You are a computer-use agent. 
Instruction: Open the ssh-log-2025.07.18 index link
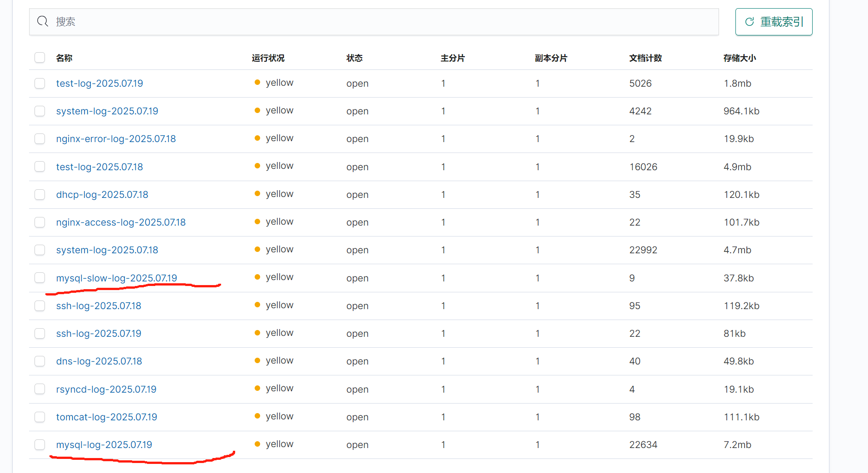click(99, 306)
